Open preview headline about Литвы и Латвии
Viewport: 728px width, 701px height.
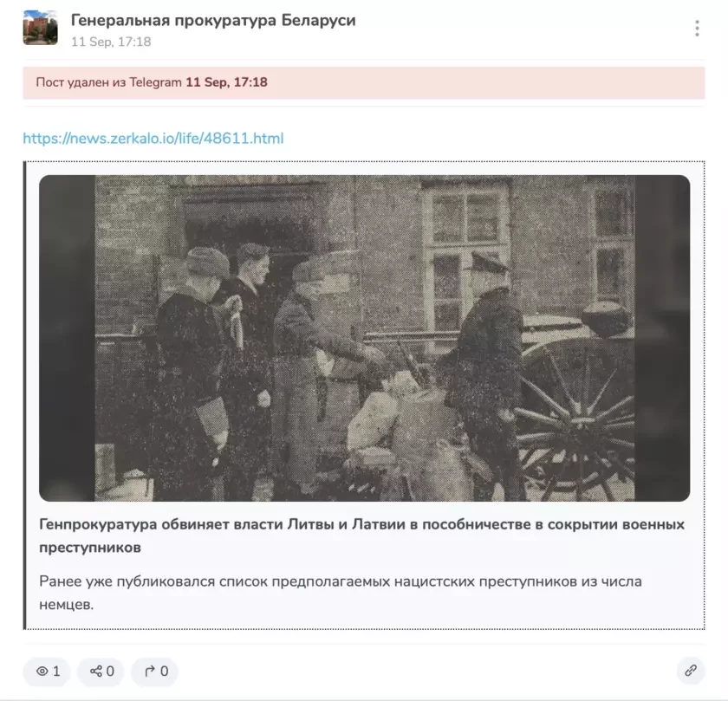point(361,535)
